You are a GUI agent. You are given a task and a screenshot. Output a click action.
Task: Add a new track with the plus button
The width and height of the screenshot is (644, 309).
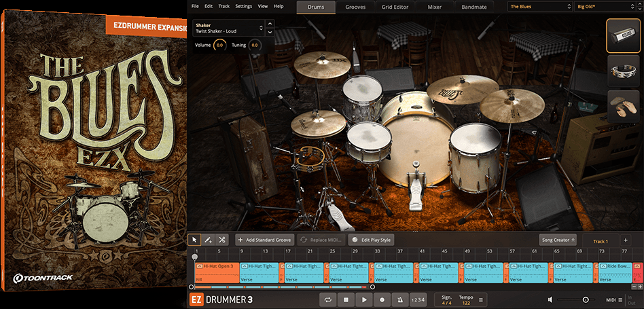[626, 240]
